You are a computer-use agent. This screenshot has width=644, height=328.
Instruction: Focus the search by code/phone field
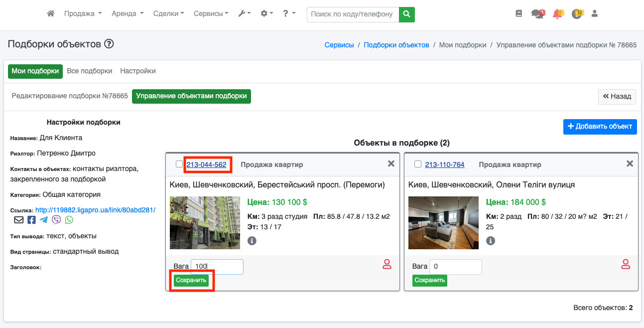tap(353, 14)
